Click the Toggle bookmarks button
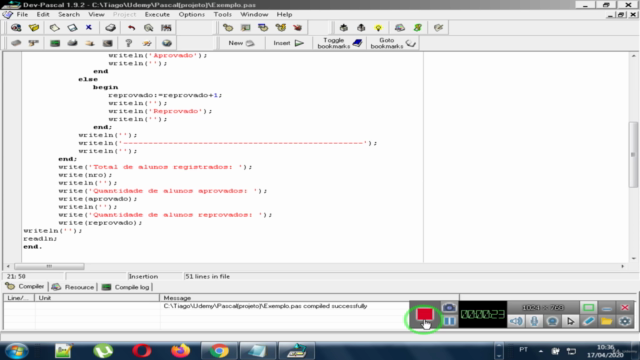 point(340,43)
